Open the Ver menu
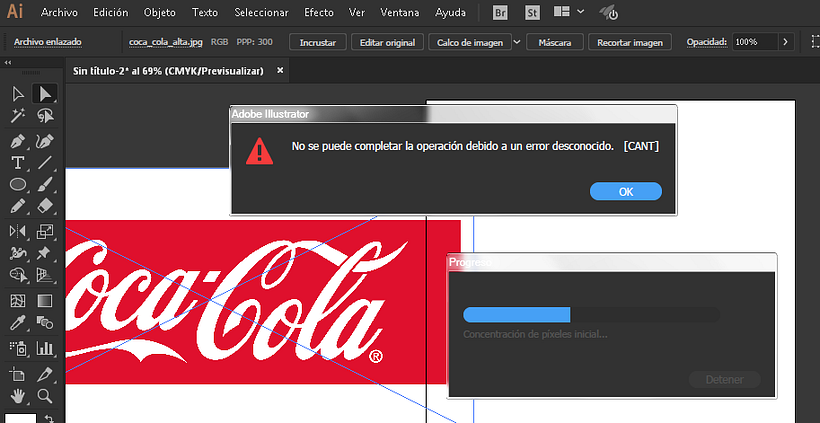 (x=357, y=13)
